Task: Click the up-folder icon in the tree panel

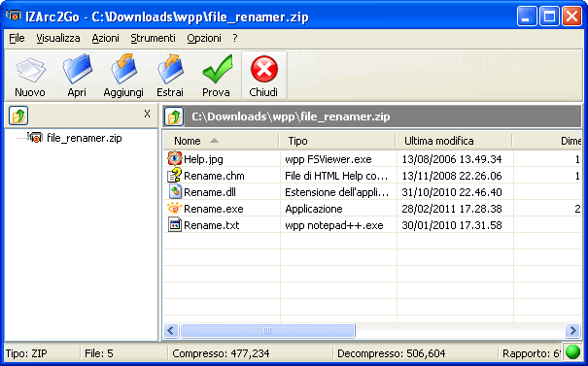Action: point(18,116)
